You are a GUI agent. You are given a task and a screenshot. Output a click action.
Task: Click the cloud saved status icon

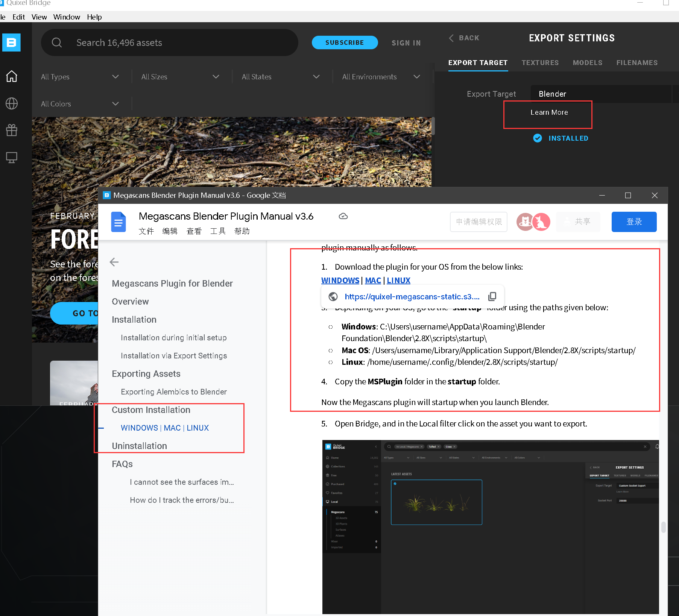point(343,216)
